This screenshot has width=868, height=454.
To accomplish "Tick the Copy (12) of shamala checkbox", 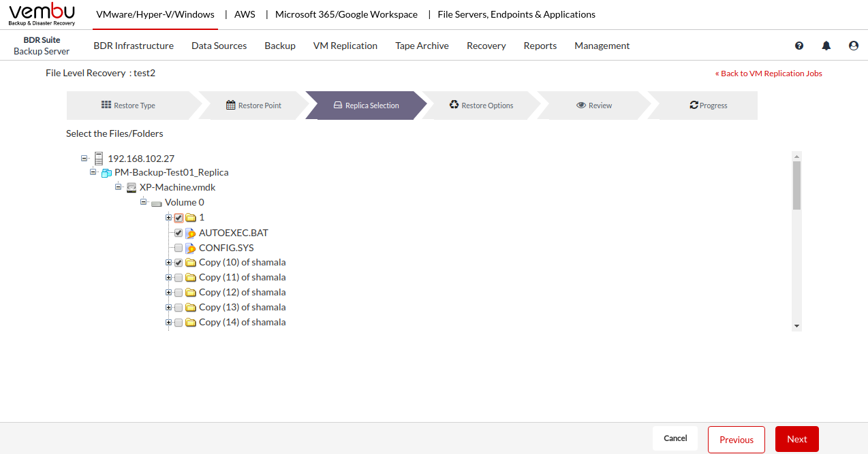I will point(179,293).
